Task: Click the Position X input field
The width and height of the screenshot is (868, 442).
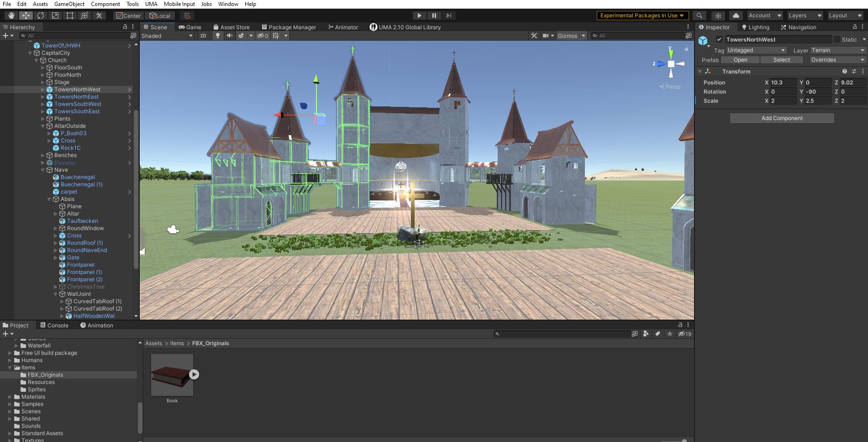Action: (784, 83)
